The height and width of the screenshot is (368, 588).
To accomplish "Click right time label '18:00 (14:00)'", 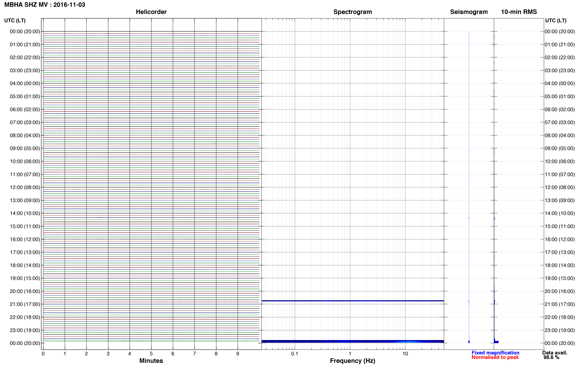I will tap(560, 265).
